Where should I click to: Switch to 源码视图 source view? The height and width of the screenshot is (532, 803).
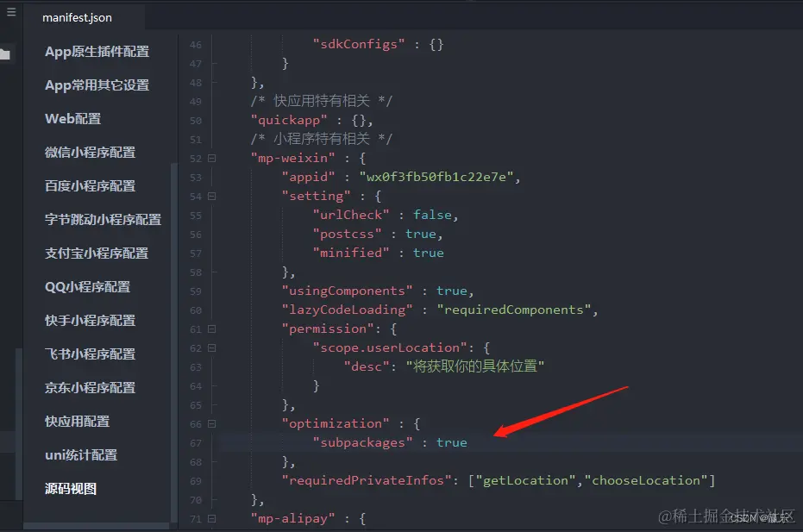(x=71, y=489)
